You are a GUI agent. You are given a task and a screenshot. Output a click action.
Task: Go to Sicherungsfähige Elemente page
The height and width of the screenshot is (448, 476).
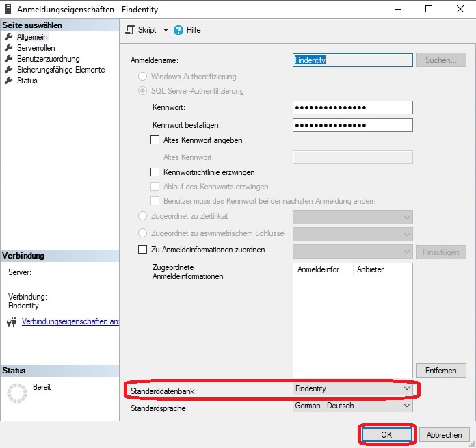(61, 70)
